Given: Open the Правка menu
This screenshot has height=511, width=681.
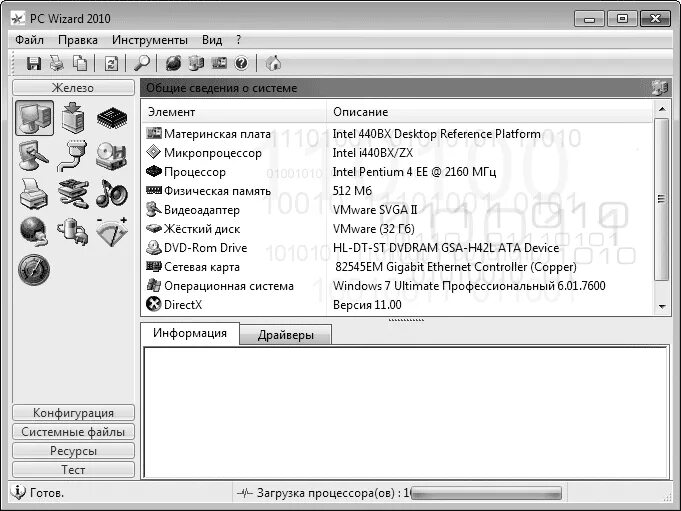Looking at the screenshot, I should coord(78,40).
